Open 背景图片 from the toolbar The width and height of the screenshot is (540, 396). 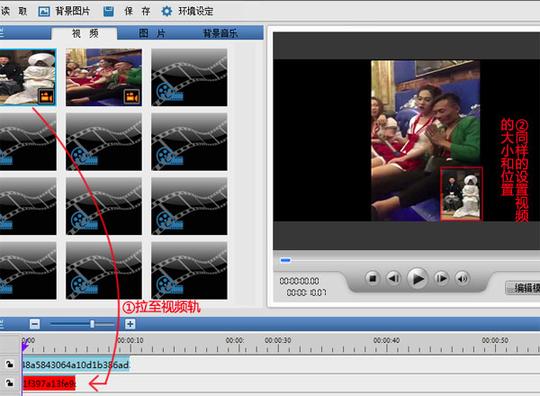point(64,11)
